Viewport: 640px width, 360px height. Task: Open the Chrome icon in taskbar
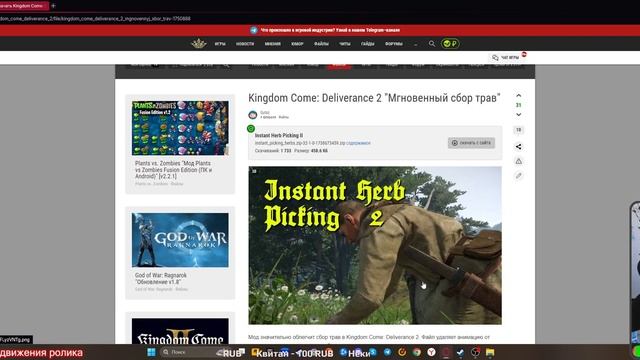pyautogui.click(x=416, y=352)
